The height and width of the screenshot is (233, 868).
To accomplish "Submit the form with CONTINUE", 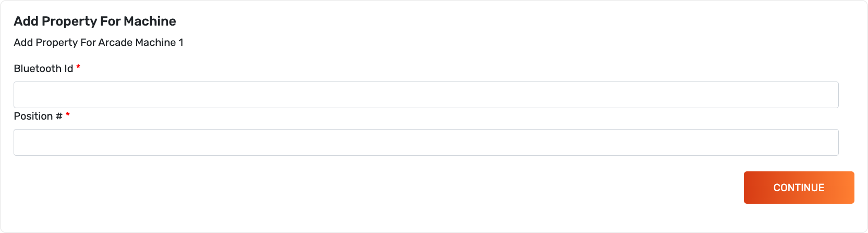I will click(x=799, y=188).
